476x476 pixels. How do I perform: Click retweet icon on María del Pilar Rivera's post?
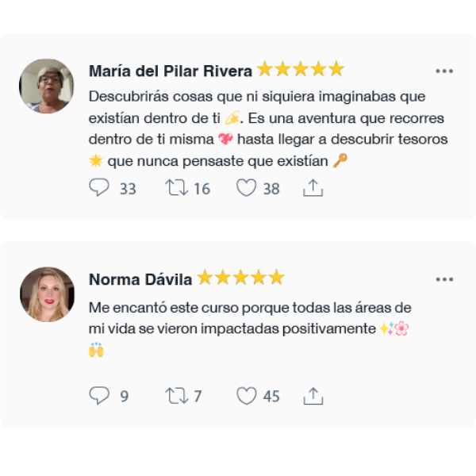click(x=176, y=187)
